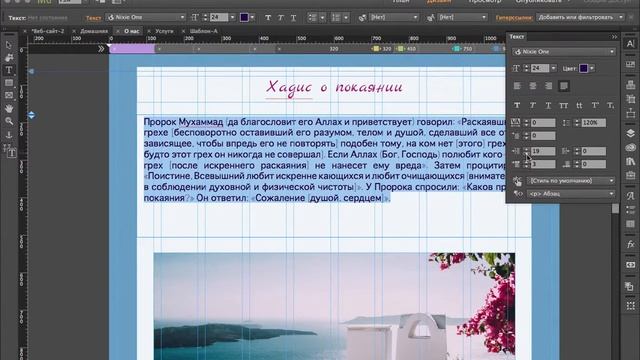This screenshot has height=360, width=640.
Task: Open the Align icon in right dock
Action: click(x=630, y=84)
